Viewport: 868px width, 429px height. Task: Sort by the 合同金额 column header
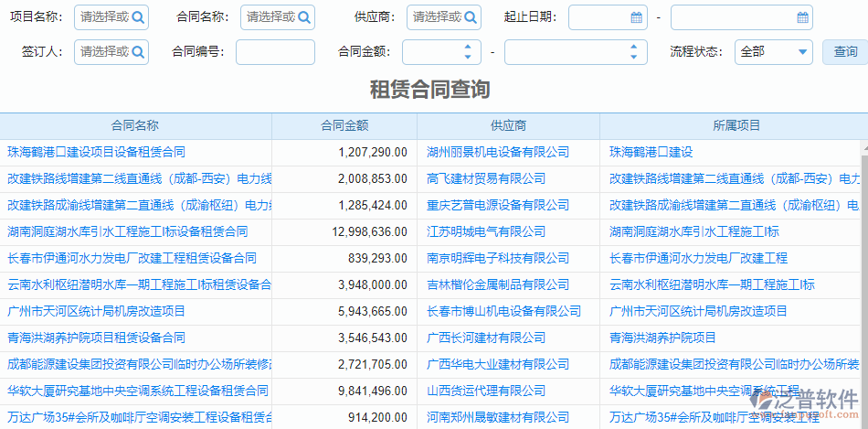344,125
